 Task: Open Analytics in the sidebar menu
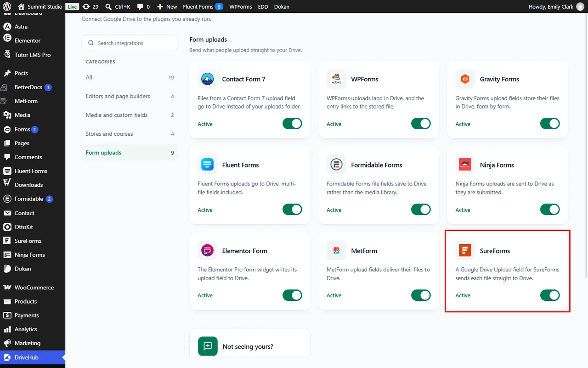33,329
